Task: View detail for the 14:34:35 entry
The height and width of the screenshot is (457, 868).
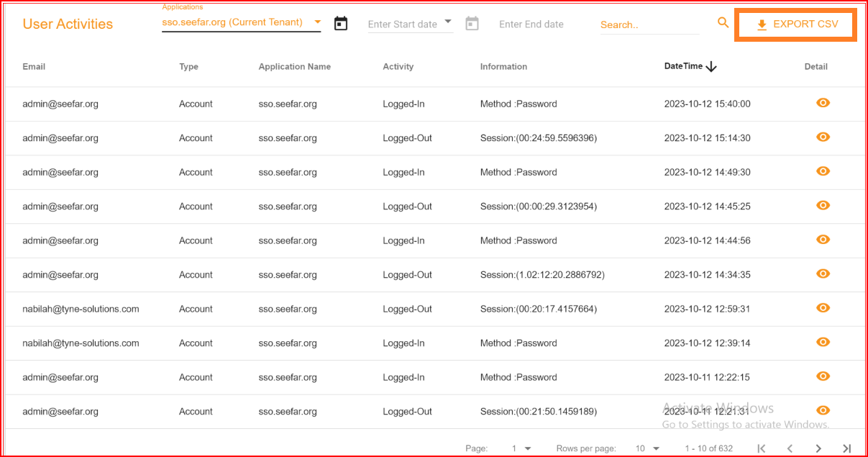Action: click(x=823, y=273)
